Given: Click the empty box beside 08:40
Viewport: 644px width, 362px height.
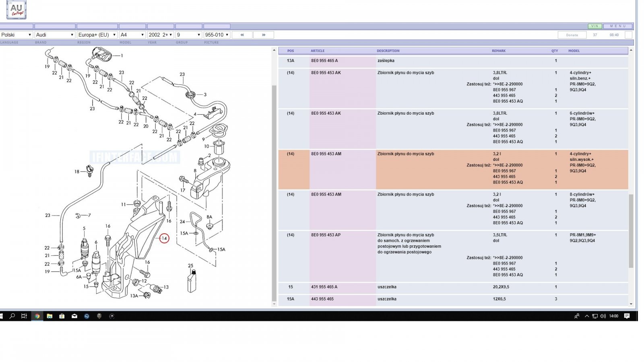Looking at the screenshot, I should tap(628, 35).
